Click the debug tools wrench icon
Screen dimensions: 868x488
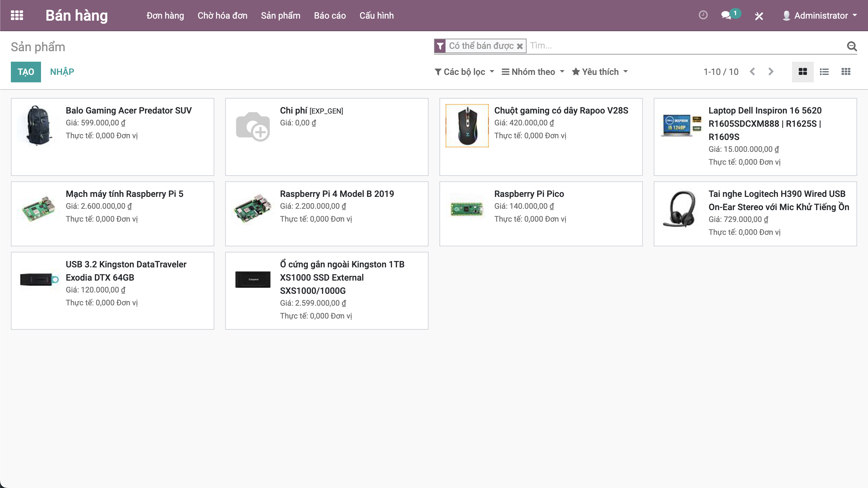point(759,16)
